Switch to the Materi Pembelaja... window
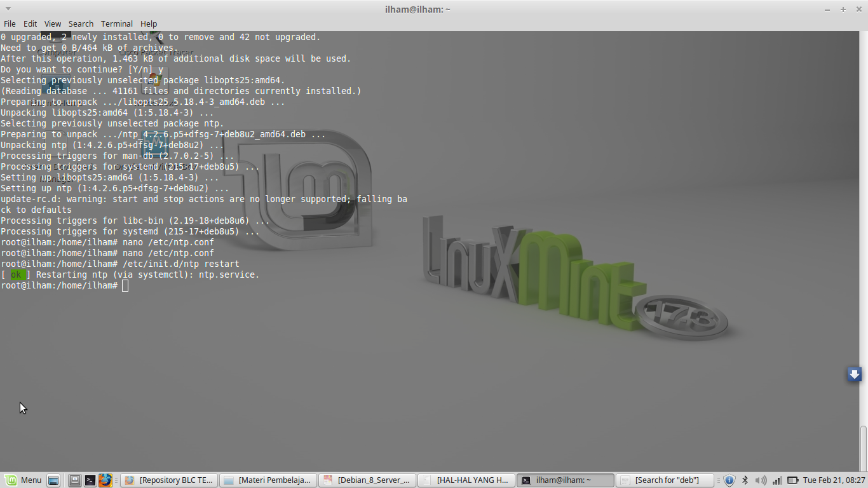The height and width of the screenshot is (488, 868). tap(268, 480)
